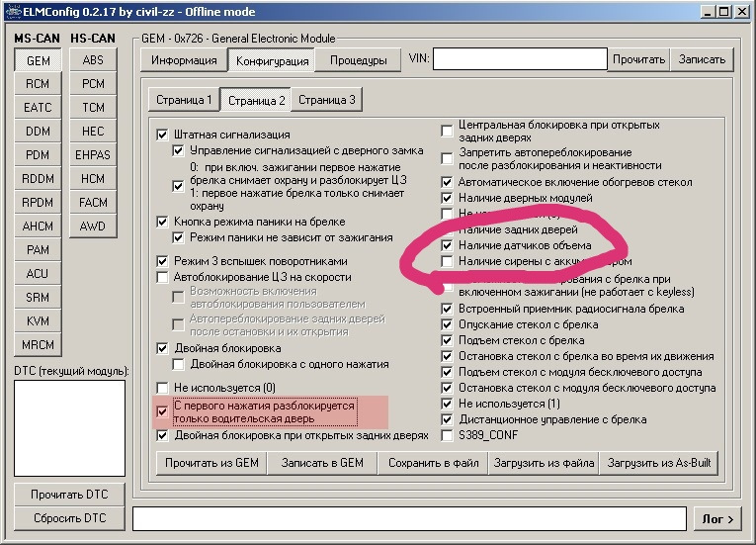Uncheck Наличие датчиков объема checkbox

[448, 245]
